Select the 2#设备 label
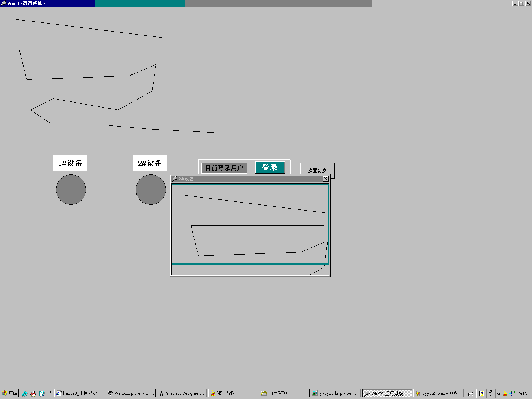The height and width of the screenshot is (399, 532). (150, 163)
